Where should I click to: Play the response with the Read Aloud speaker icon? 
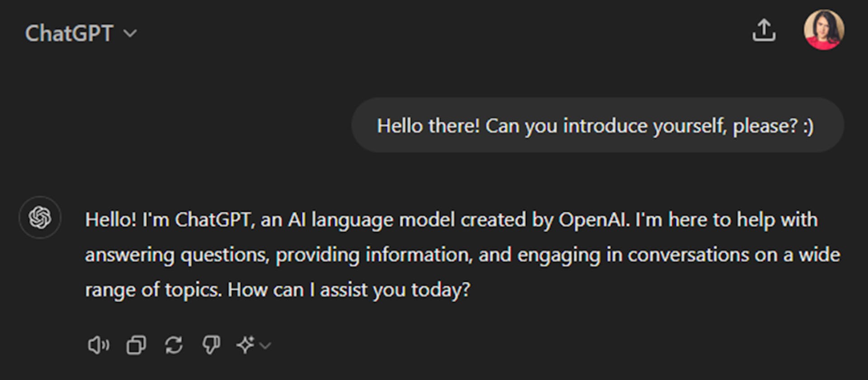click(98, 345)
